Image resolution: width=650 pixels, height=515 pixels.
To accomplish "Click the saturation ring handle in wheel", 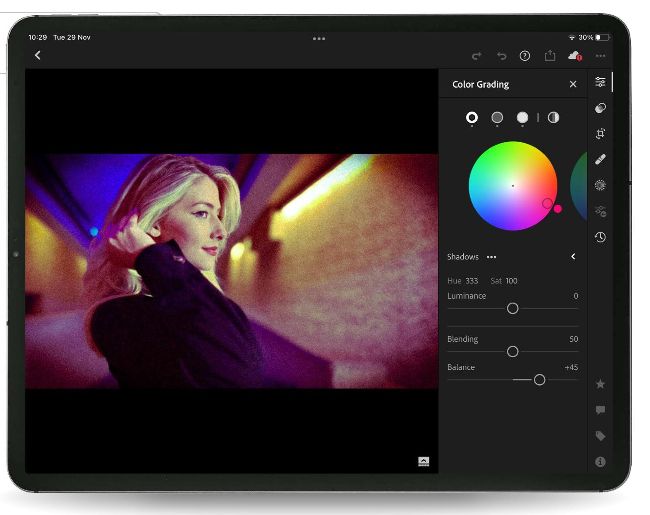I will click(547, 203).
